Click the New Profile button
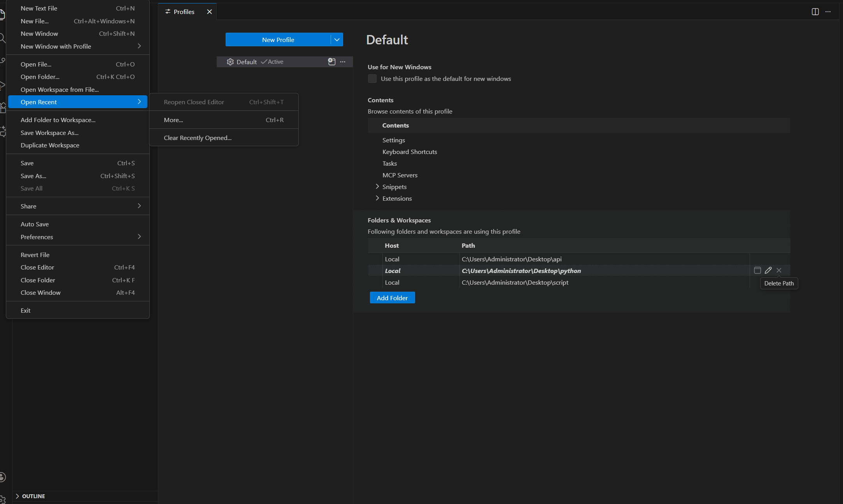This screenshot has width=843, height=504. click(x=278, y=40)
